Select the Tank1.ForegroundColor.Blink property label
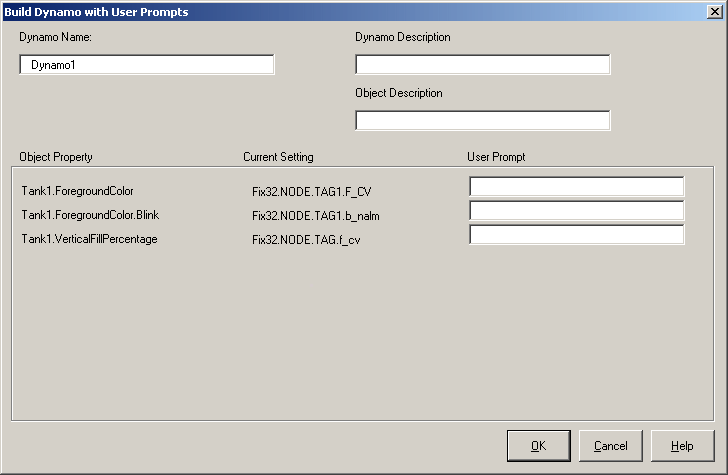Viewport: 728px width, 475px height. [90, 215]
